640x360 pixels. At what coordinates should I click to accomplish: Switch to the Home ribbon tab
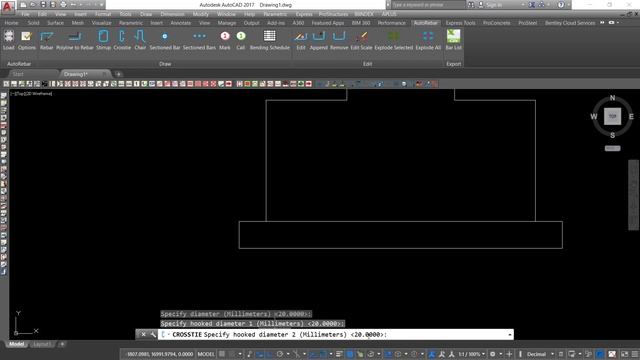(x=11, y=23)
